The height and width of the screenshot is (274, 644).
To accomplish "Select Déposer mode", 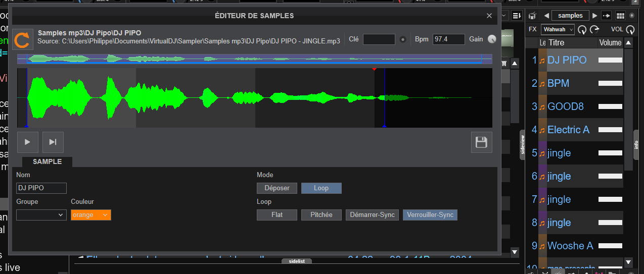I will tap(277, 188).
